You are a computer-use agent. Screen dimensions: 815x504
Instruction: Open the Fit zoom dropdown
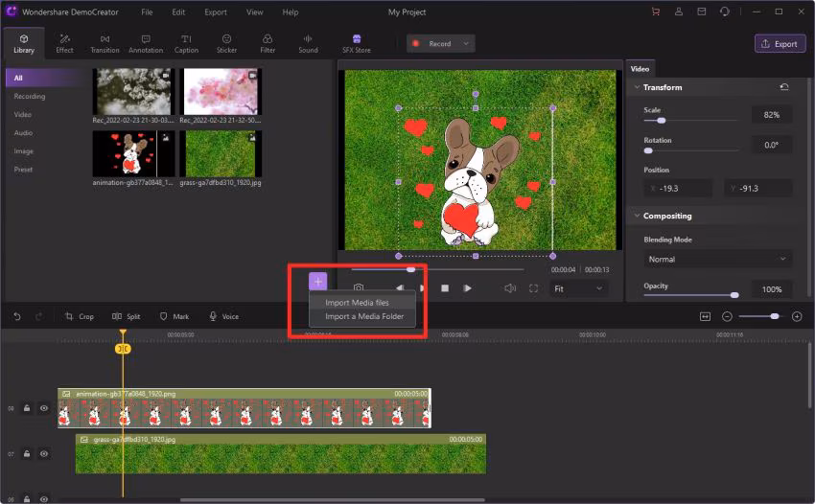(579, 287)
